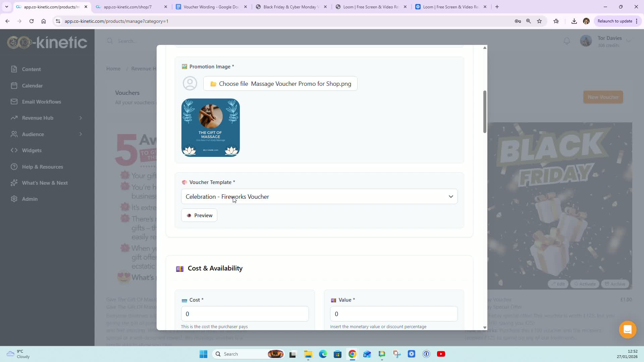Archive the Black Friday voucher
The height and width of the screenshot is (362, 644).
point(615,284)
